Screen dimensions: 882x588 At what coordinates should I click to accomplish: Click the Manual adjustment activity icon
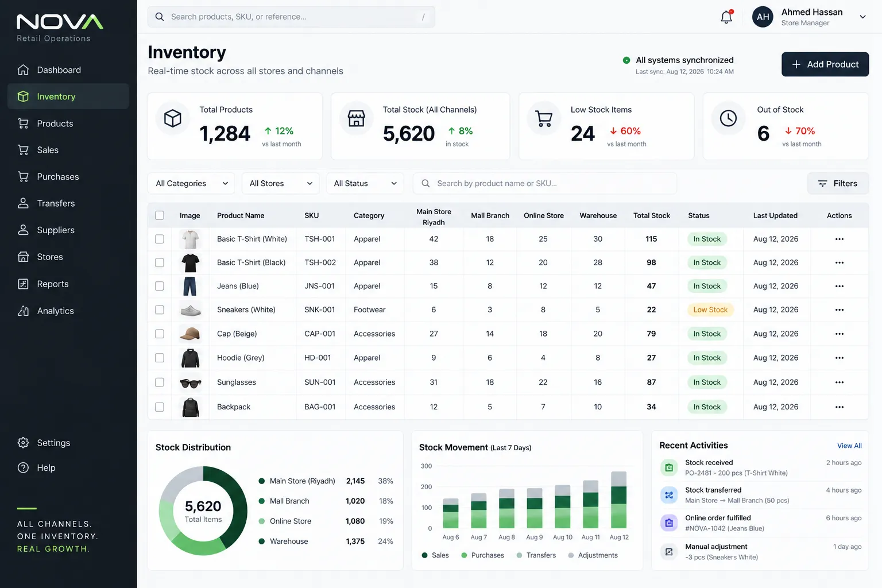pyautogui.click(x=669, y=552)
